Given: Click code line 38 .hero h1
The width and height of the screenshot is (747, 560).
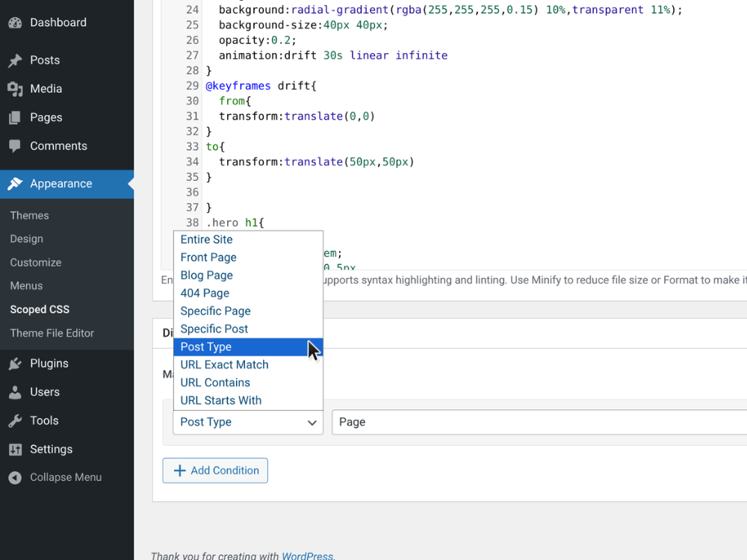Looking at the screenshot, I should pos(235,223).
